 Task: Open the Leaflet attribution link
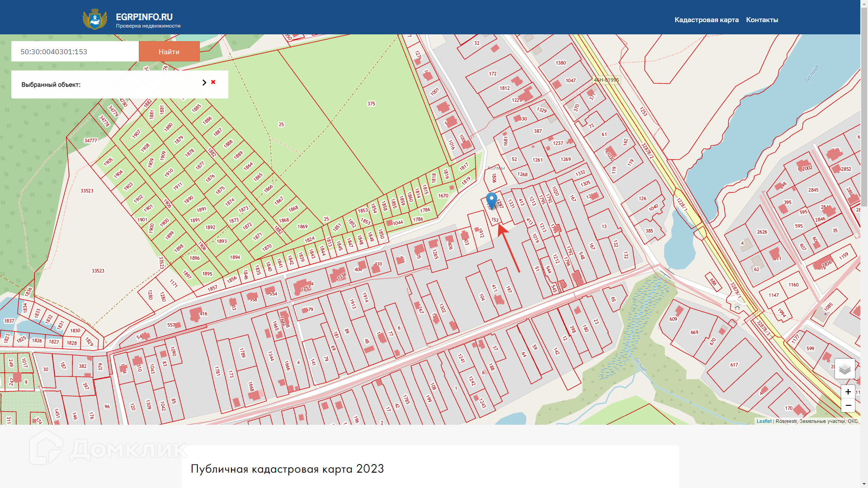pos(764,421)
